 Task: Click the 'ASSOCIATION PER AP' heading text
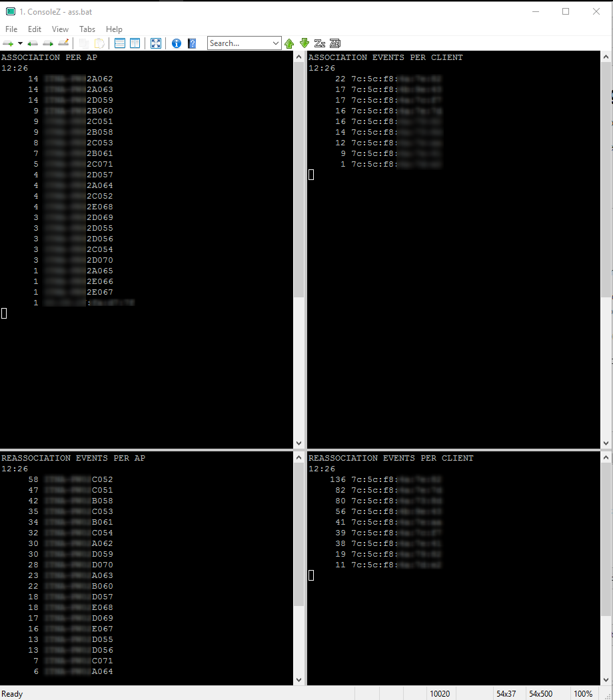point(49,57)
